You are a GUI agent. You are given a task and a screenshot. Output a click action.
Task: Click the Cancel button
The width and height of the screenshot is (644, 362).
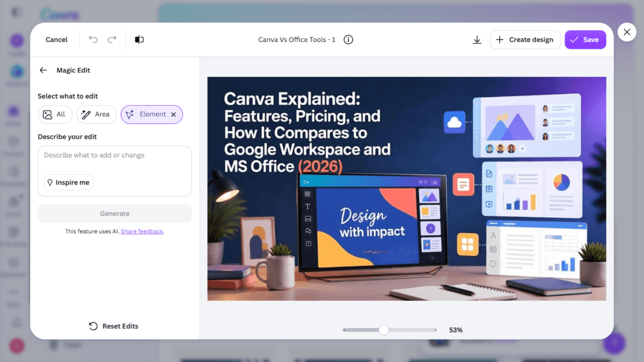(x=56, y=40)
